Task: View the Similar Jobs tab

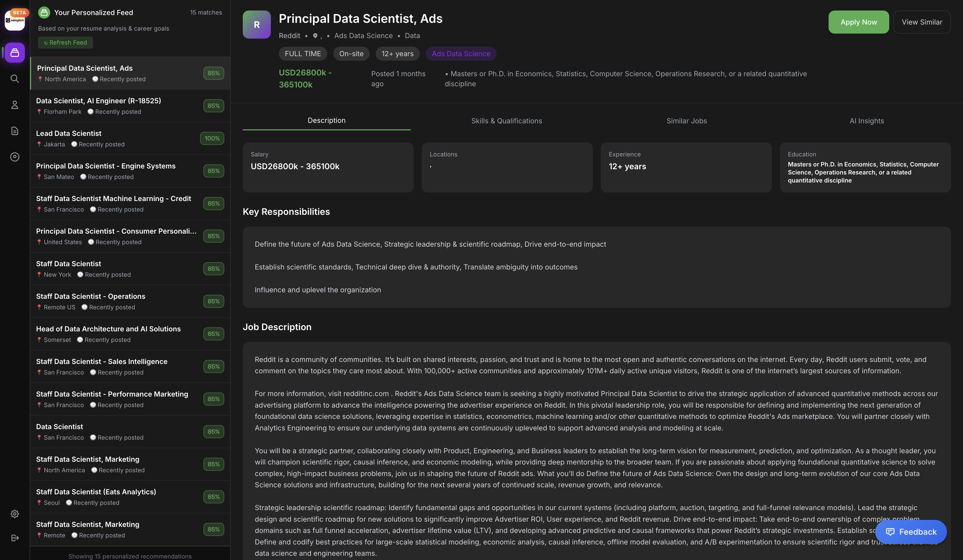Action: [686, 121]
